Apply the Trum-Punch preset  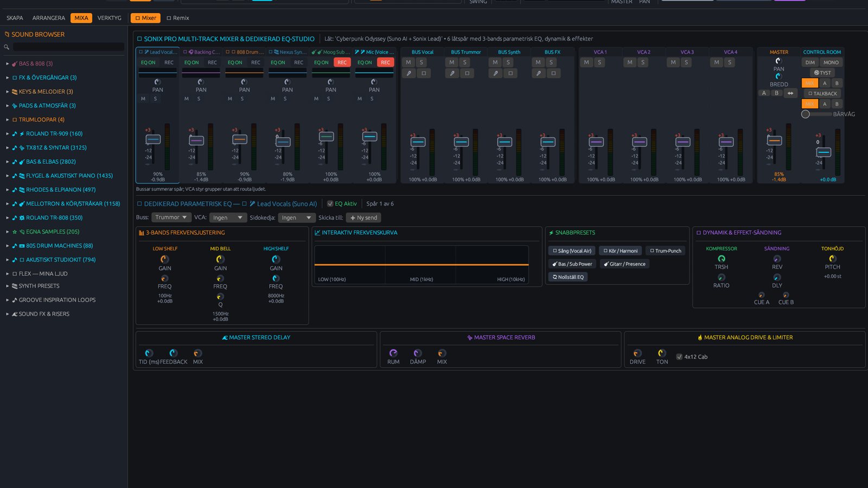pos(666,251)
